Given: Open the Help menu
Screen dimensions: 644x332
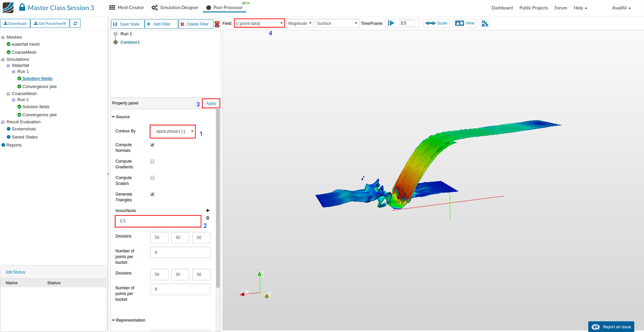Looking at the screenshot, I should [580, 8].
